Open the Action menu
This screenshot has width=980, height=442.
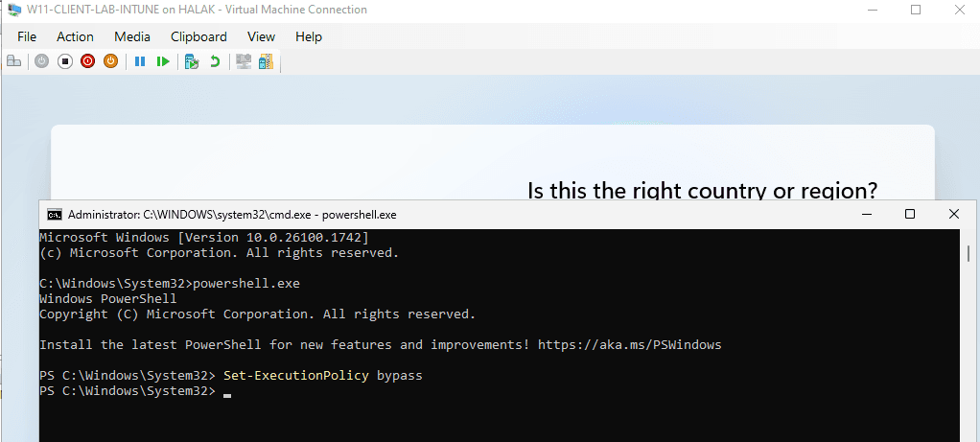pyautogui.click(x=75, y=36)
